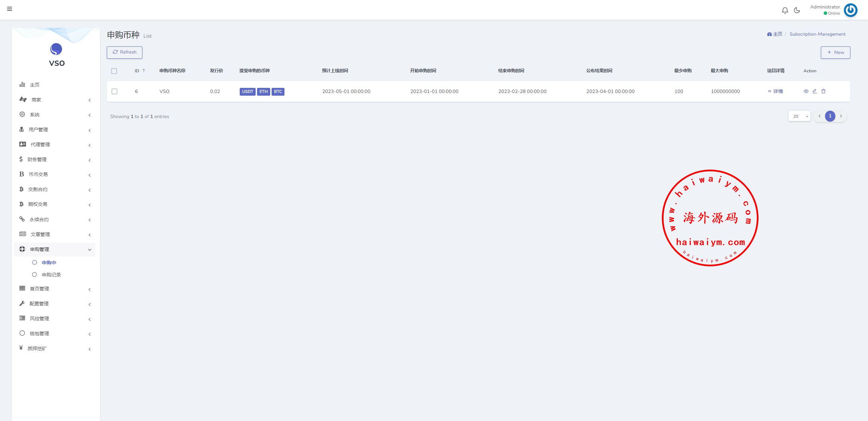Check the select-all header checkbox
Viewport: 868px width, 421px height.
pyautogui.click(x=114, y=71)
